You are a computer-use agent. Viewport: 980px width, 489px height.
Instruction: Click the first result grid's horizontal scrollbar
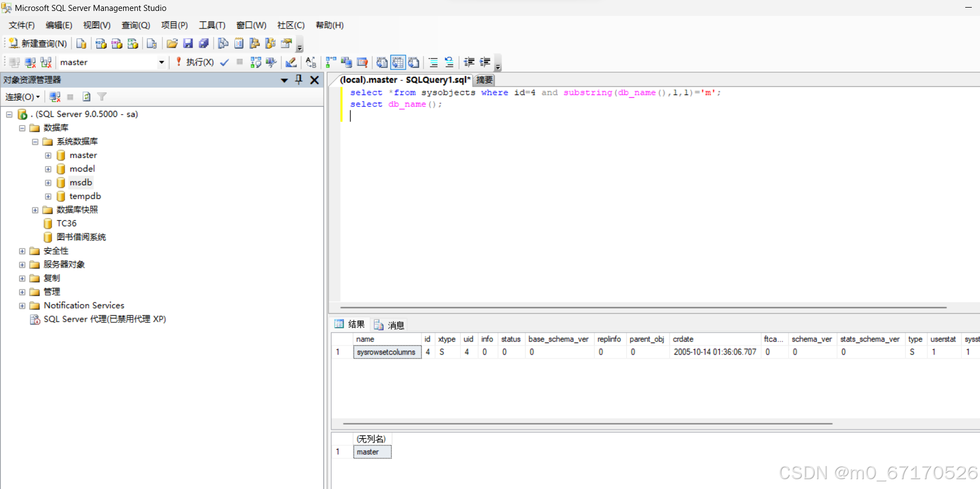click(587, 423)
